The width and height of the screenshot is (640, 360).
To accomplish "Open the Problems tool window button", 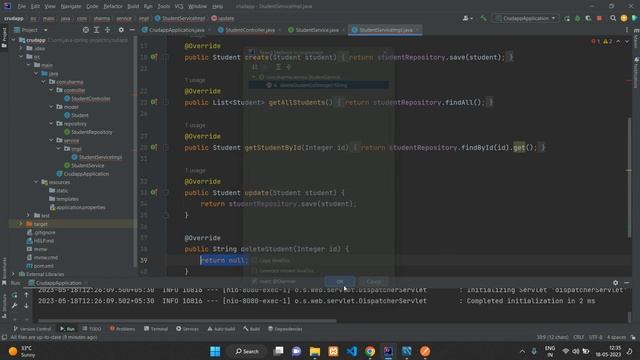I will (x=122, y=329).
